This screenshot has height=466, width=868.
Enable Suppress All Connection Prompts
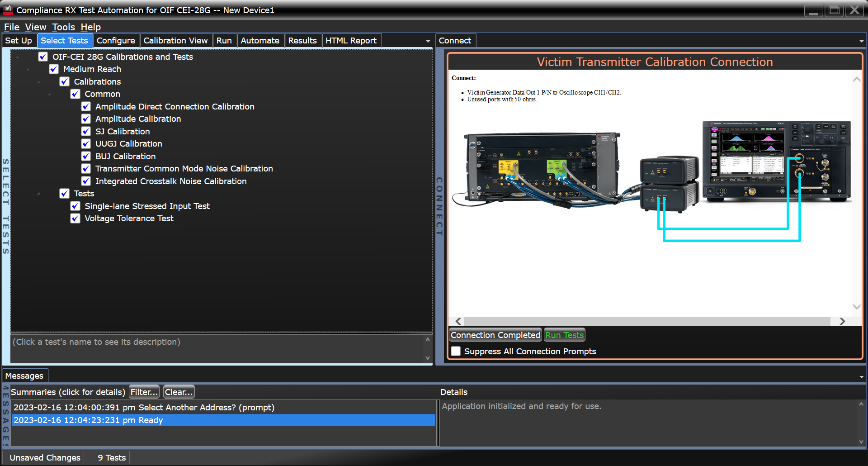pyautogui.click(x=455, y=351)
